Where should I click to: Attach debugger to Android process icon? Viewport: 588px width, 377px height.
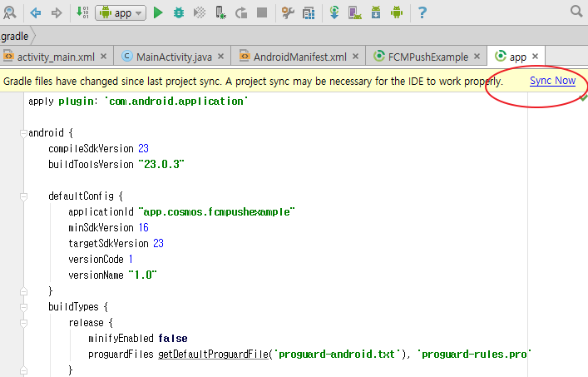(220, 12)
